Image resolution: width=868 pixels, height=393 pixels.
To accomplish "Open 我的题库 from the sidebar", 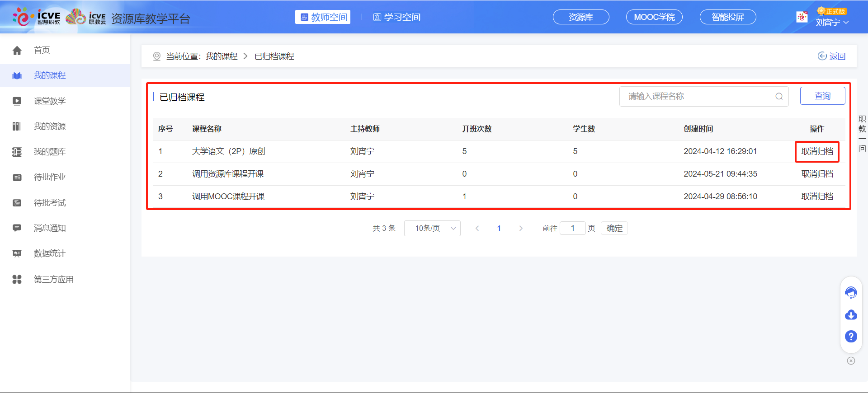I will click(x=50, y=152).
